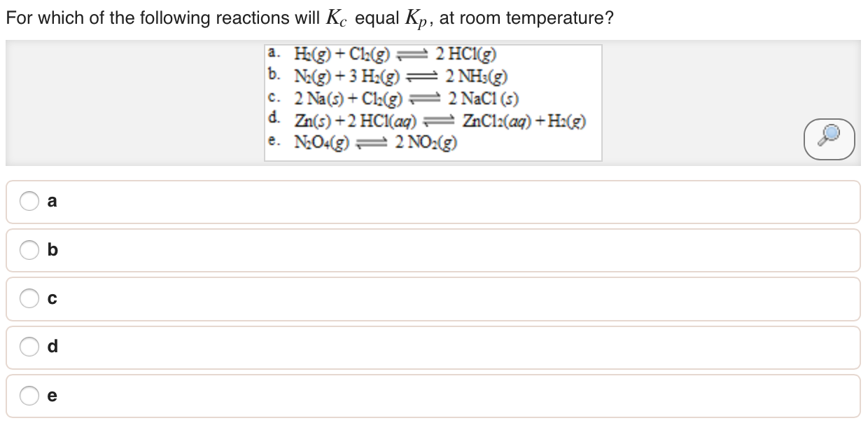
Task: Select radio button for answer b
Action: tap(28, 249)
